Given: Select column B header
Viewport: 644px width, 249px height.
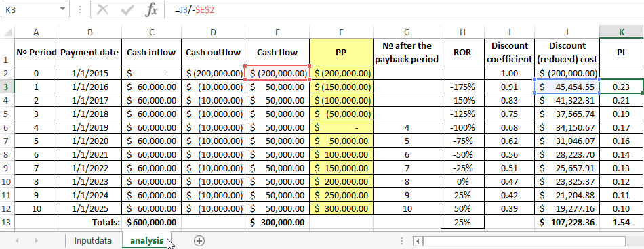Looking at the screenshot, I should 90,32.
